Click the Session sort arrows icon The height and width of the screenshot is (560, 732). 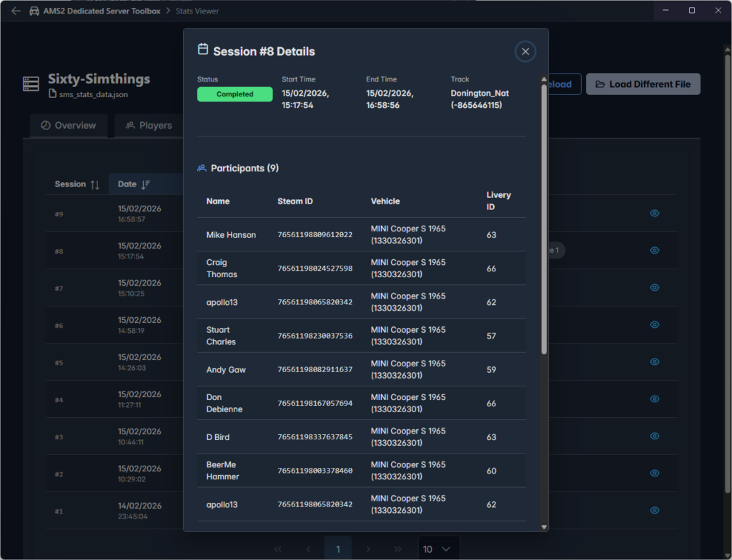95,184
